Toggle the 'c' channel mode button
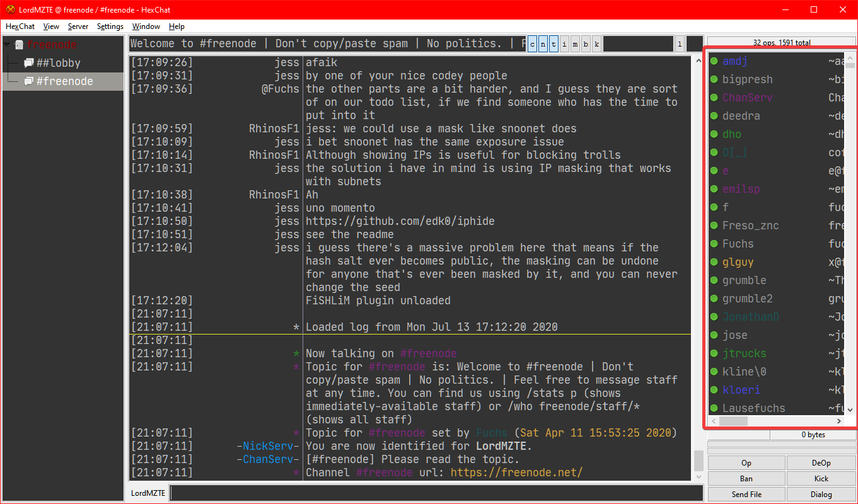This screenshot has width=858, height=504. [x=532, y=44]
